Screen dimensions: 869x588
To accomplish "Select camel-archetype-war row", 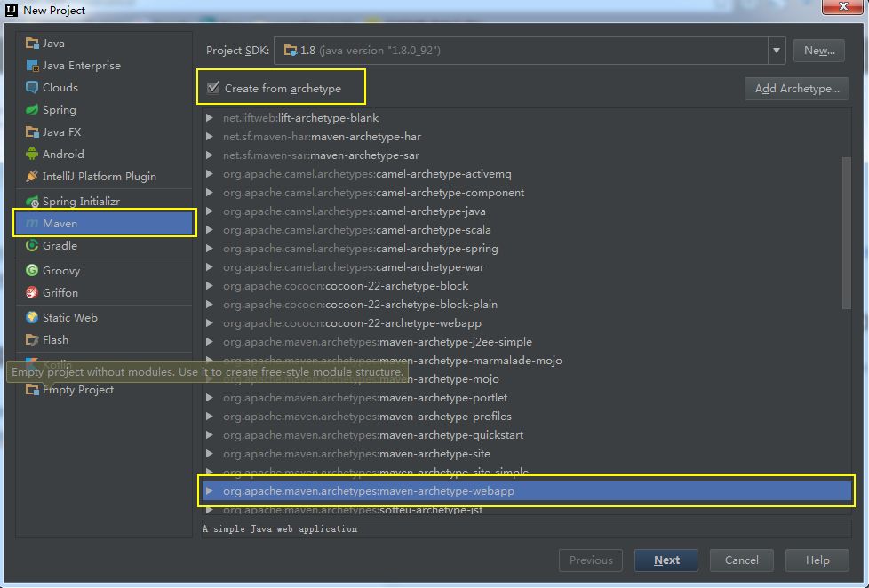I will pos(527,267).
